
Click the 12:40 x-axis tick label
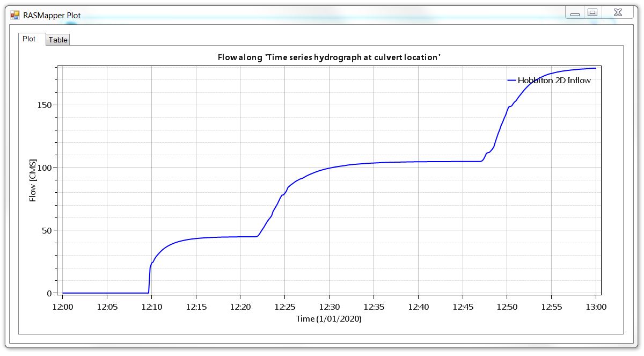(418, 306)
